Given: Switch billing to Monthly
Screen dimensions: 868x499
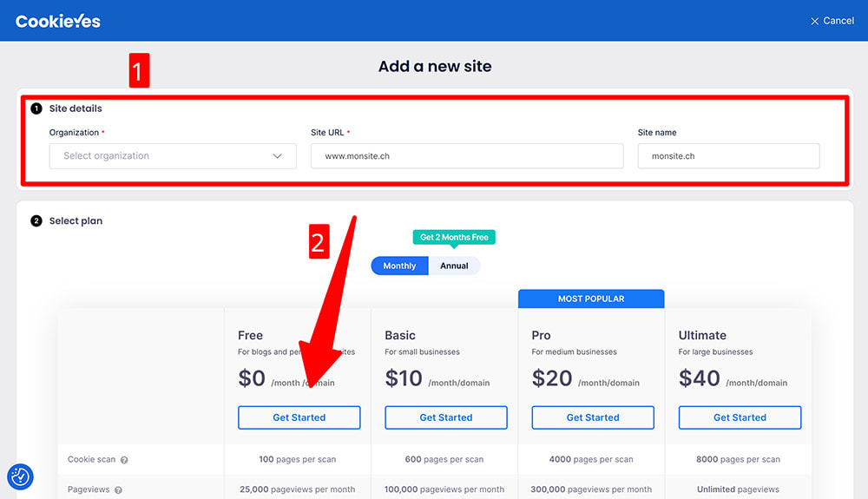Looking at the screenshot, I should pyautogui.click(x=399, y=266).
